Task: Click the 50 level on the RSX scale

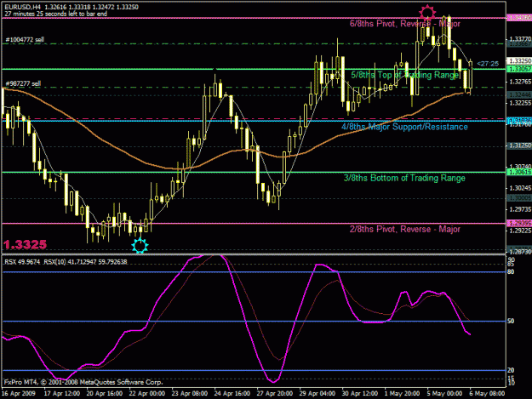Action: (511, 321)
